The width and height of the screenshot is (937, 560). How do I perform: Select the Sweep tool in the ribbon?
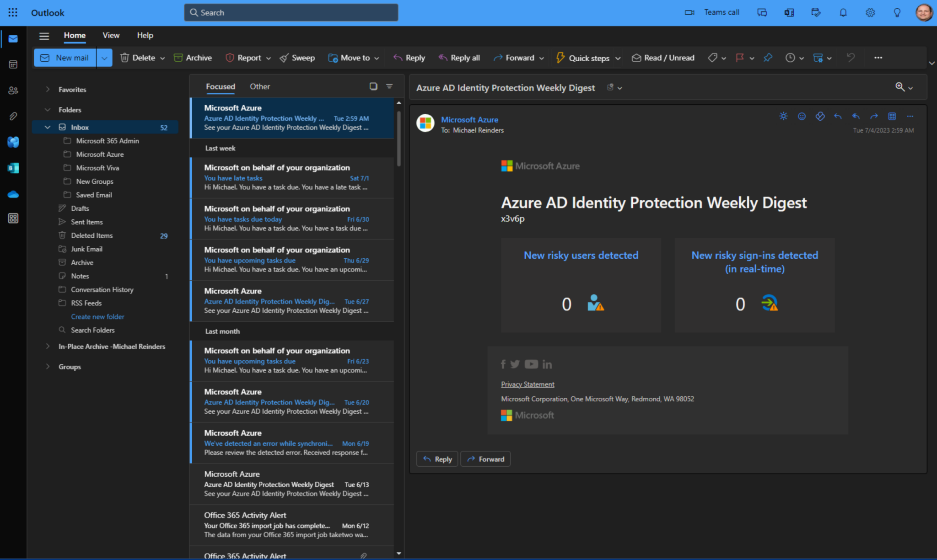[297, 58]
